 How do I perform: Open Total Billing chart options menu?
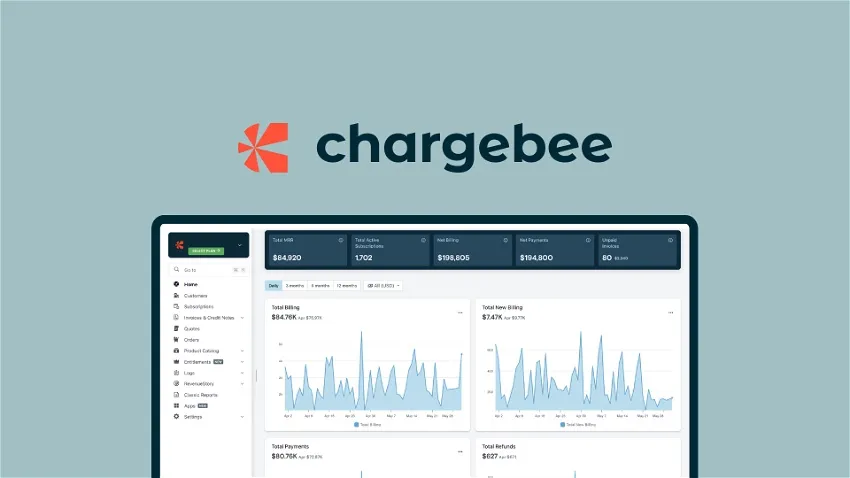[x=460, y=313]
